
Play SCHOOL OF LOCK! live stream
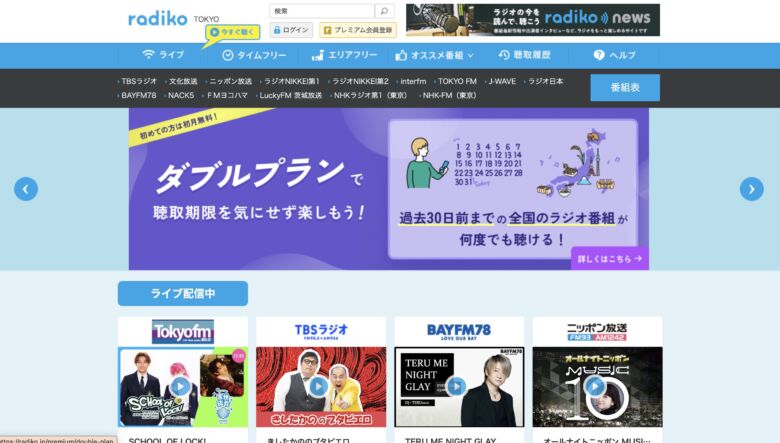tap(180, 386)
